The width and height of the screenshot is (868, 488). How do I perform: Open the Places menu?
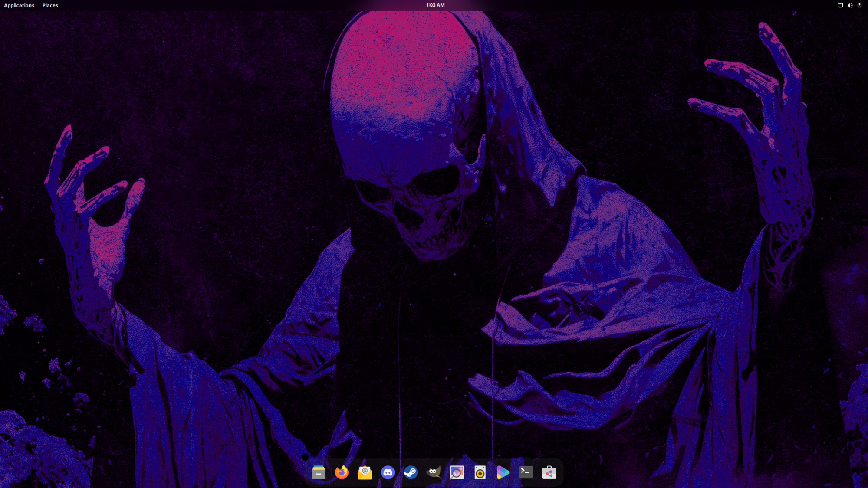point(50,5)
